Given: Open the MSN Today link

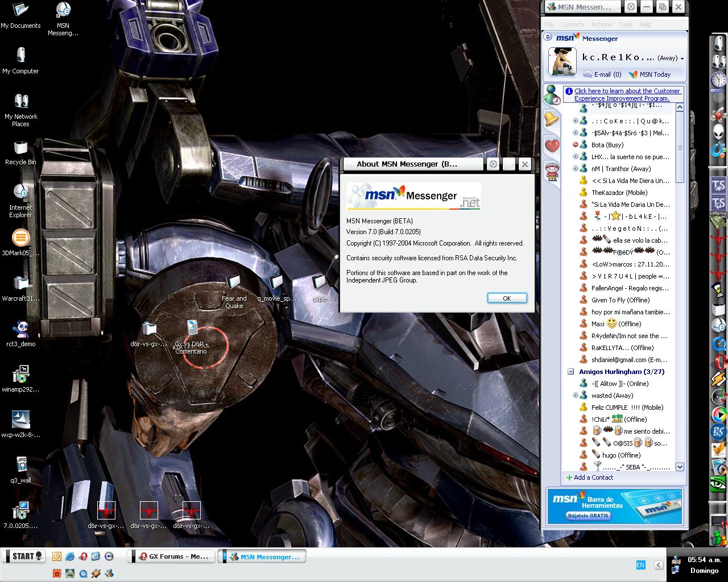Looking at the screenshot, I should pyautogui.click(x=650, y=74).
